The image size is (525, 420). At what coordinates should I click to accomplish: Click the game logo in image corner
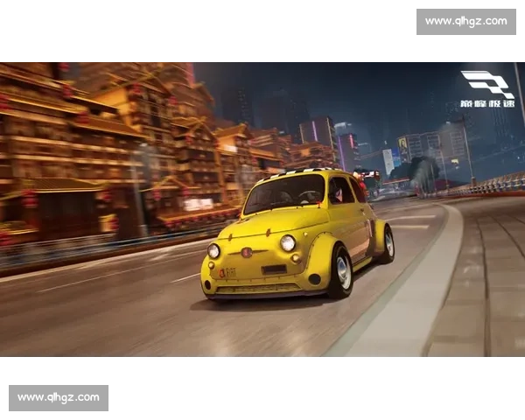coord(487,89)
